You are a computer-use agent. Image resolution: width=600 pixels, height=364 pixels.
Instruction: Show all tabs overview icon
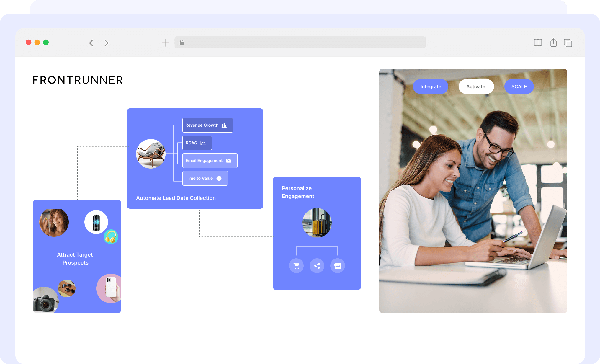click(568, 43)
